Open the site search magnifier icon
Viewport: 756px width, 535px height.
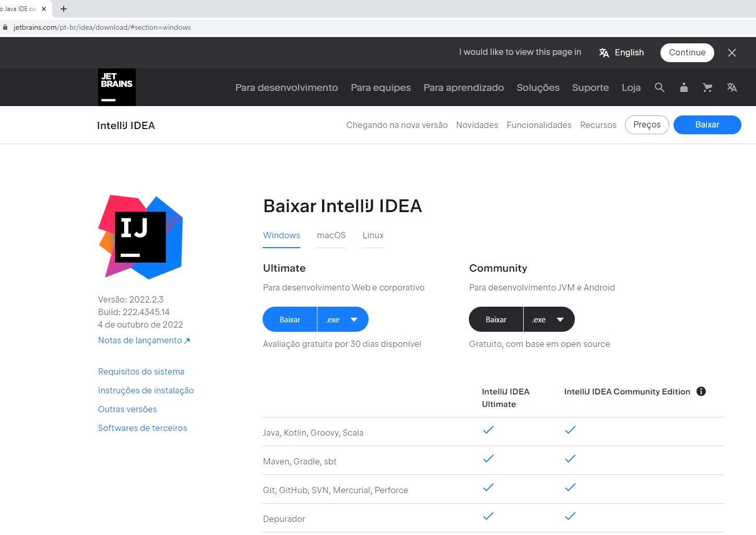pos(659,88)
